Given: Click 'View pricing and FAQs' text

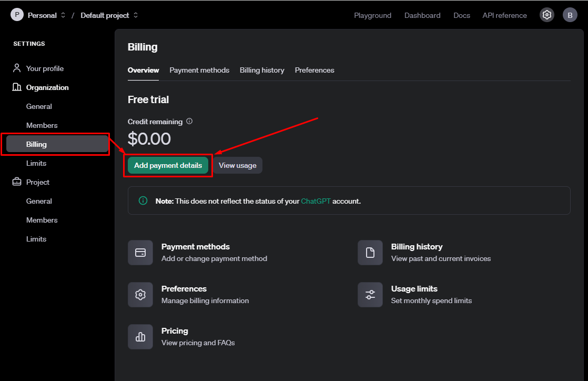Looking at the screenshot, I should [x=198, y=343].
